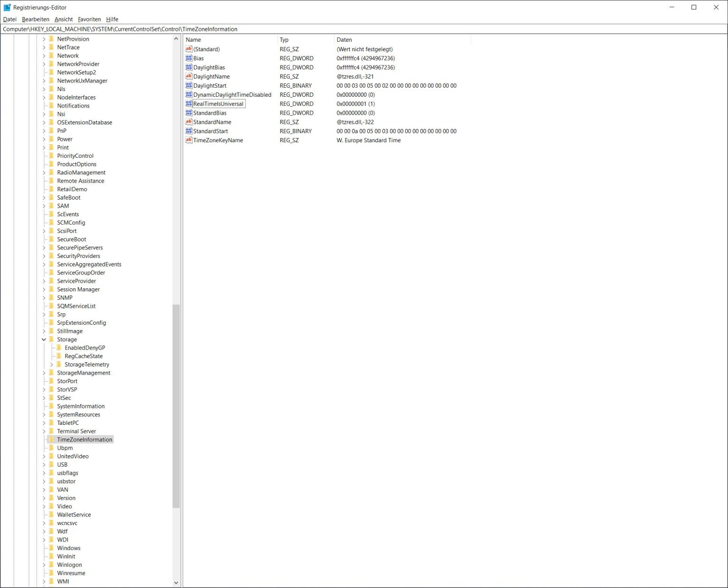Click the Storage folder icon in tree
The width and height of the screenshot is (728, 588).
pos(52,340)
